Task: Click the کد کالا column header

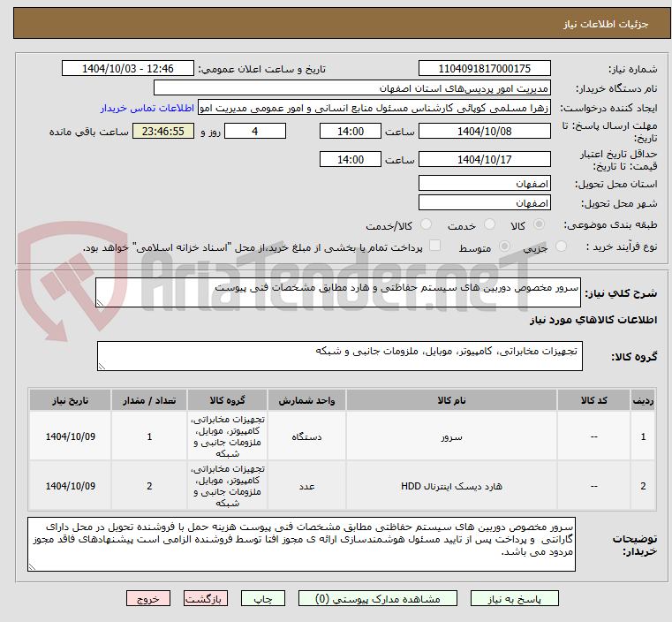Action: pos(594,400)
